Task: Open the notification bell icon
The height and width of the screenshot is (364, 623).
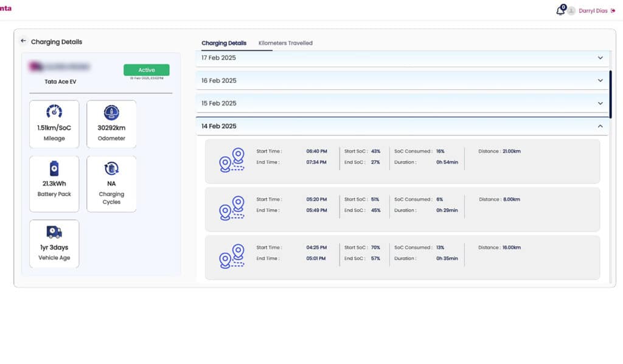Action: [x=560, y=10]
